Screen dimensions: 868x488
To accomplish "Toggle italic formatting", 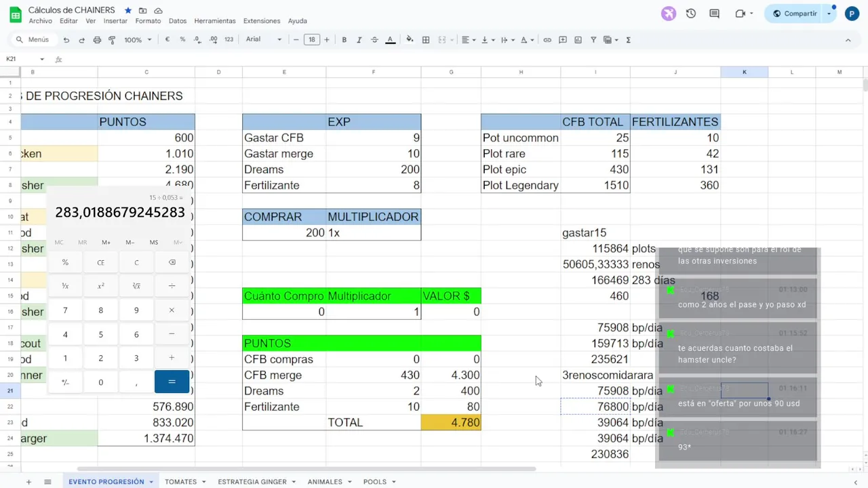I will tap(359, 40).
